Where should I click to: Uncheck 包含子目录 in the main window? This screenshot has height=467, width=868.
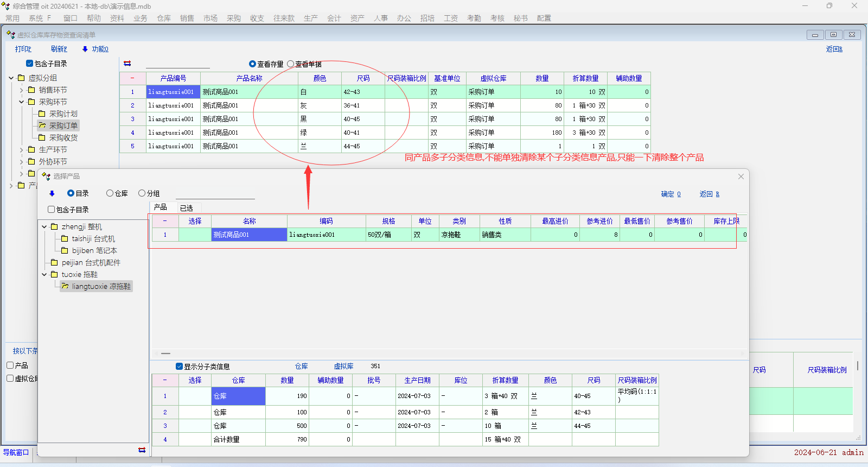(x=30, y=64)
